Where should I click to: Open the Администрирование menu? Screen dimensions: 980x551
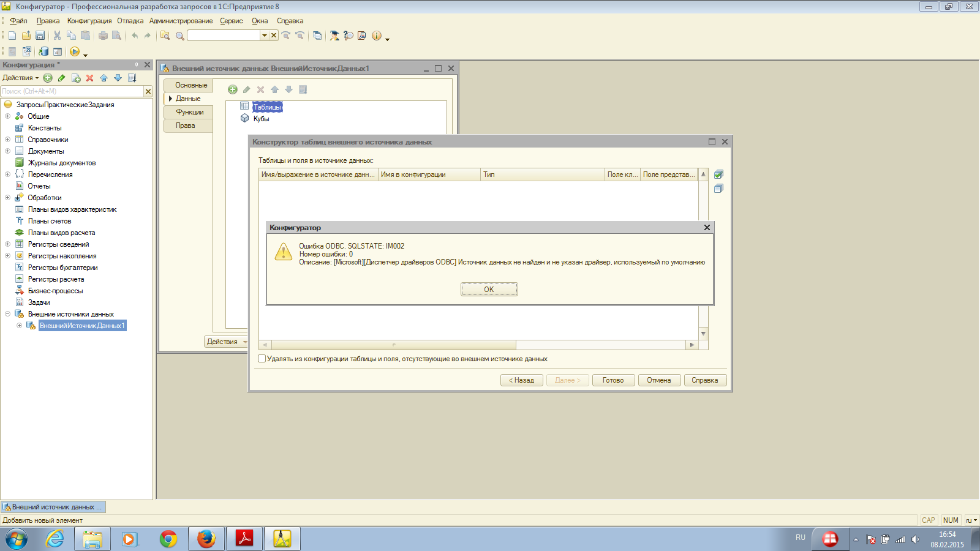[181, 21]
